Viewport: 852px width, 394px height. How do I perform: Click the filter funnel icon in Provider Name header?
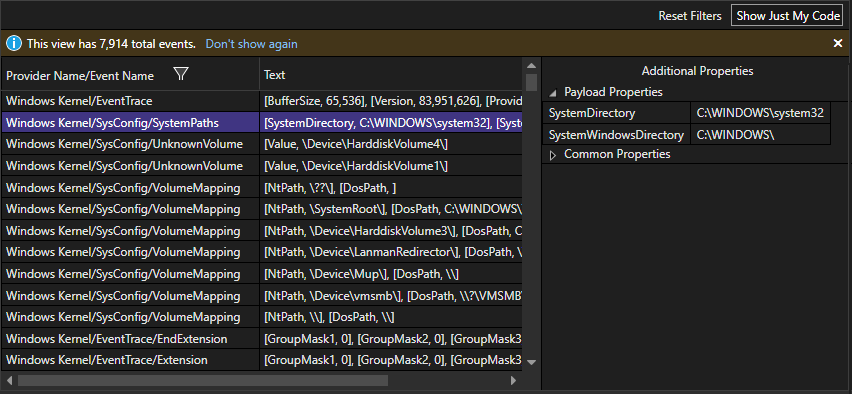pos(181,74)
